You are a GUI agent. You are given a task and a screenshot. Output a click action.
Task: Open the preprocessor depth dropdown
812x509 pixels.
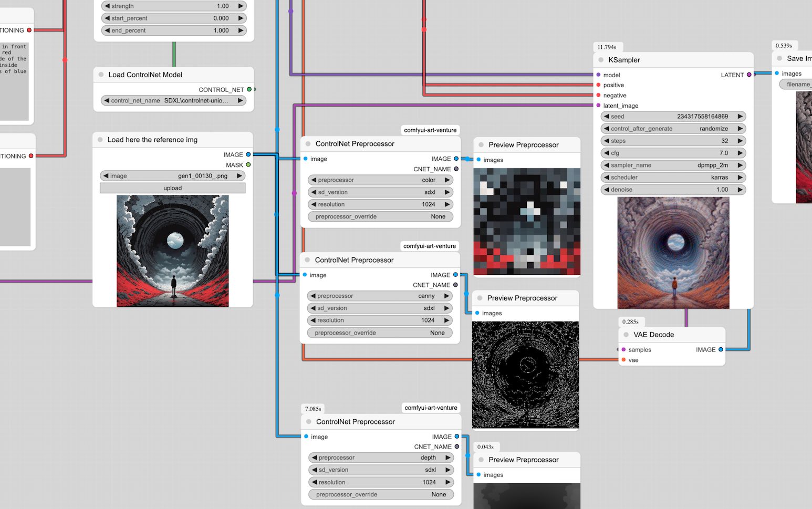[381, 458]
